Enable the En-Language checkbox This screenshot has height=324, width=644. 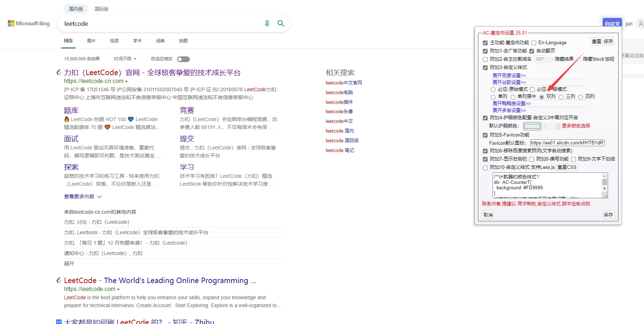point(534,42)
